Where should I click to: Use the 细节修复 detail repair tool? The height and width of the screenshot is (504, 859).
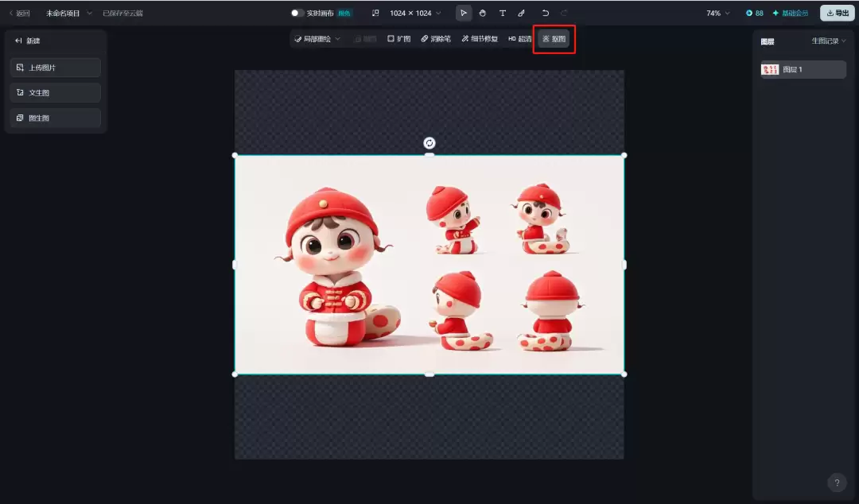(478, 38)
